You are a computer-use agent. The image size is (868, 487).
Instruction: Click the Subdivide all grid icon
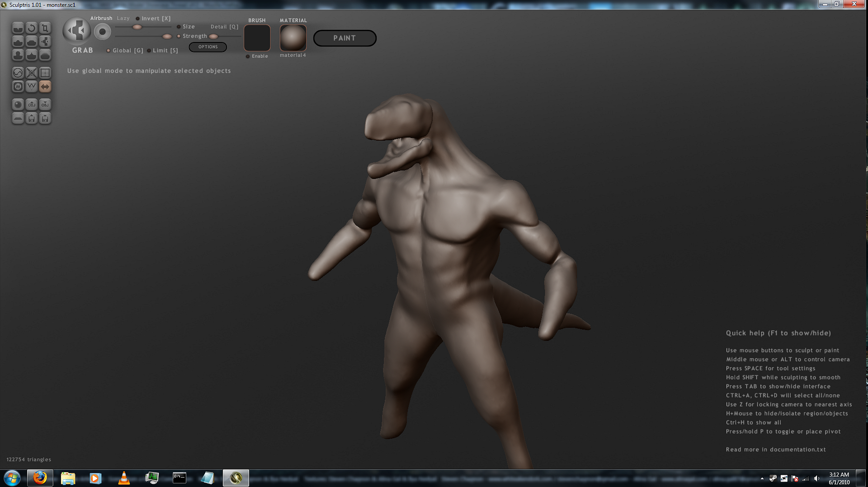click(x=45, y=73)
